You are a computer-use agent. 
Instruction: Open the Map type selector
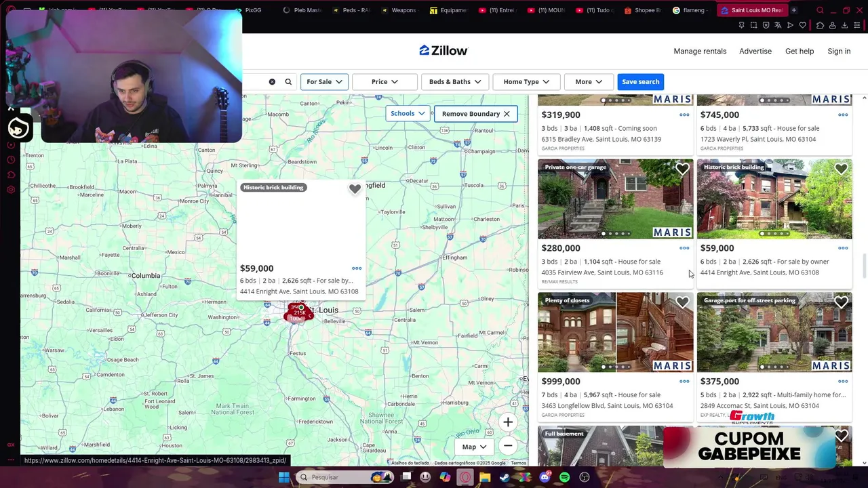click(x=474, y=447)
